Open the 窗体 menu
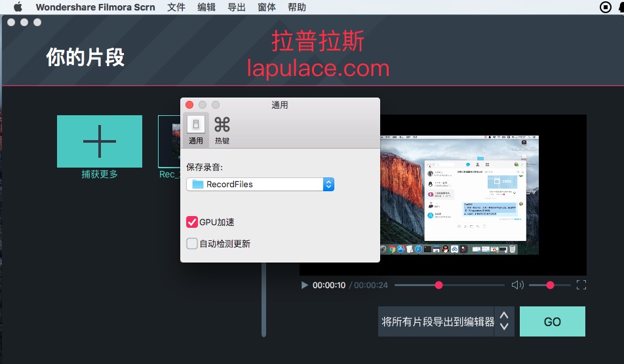The image size is (624, 364). point(267,7)
